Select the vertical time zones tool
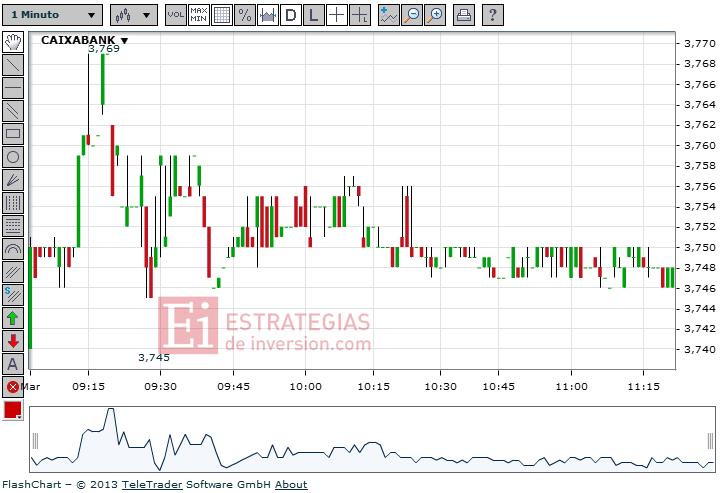Viewport: 721px width, 493px height. pyautogui.click(x=13, y=203)
